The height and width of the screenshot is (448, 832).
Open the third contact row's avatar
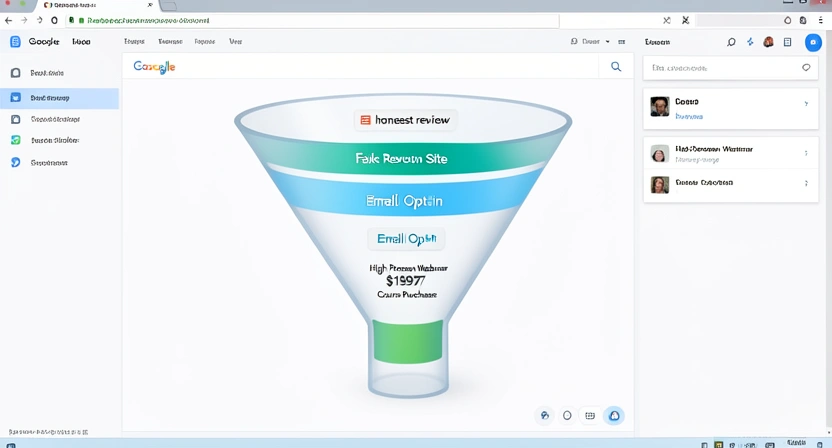click(x=660, y=185)
